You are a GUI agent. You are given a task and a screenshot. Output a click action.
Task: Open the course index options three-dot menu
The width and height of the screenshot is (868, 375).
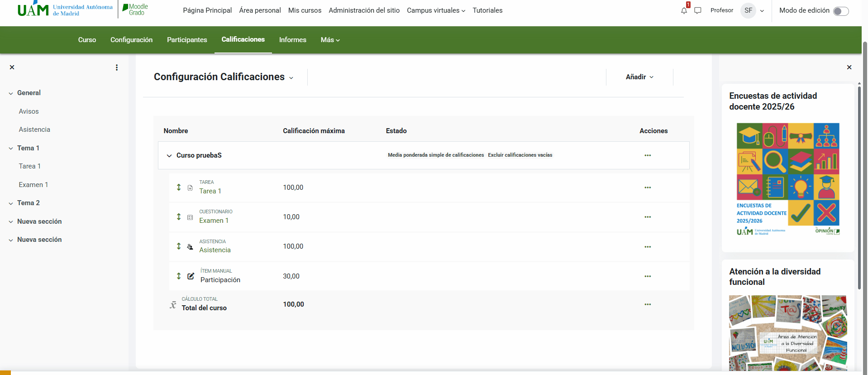[117, 67]
